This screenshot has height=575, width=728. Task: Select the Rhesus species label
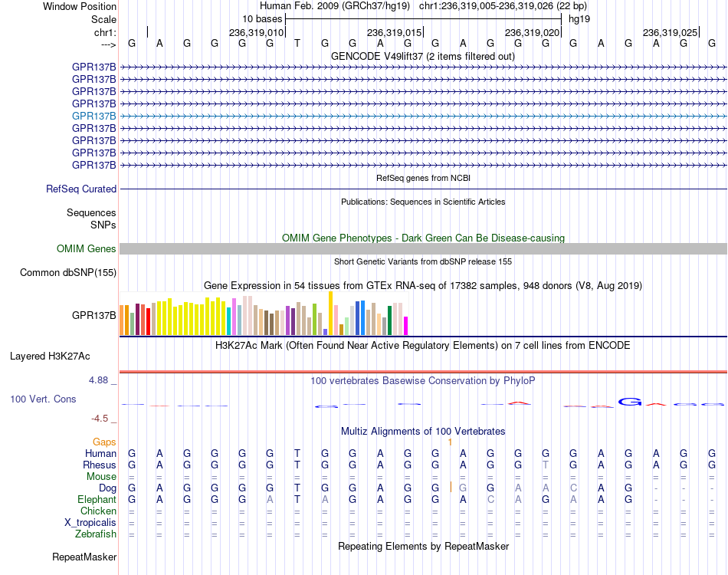pyautogui.click(x=100, y=465)
